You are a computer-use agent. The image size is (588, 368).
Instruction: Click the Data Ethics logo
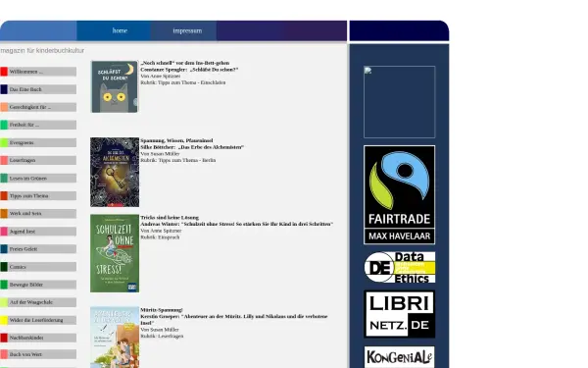click(400, 267)
